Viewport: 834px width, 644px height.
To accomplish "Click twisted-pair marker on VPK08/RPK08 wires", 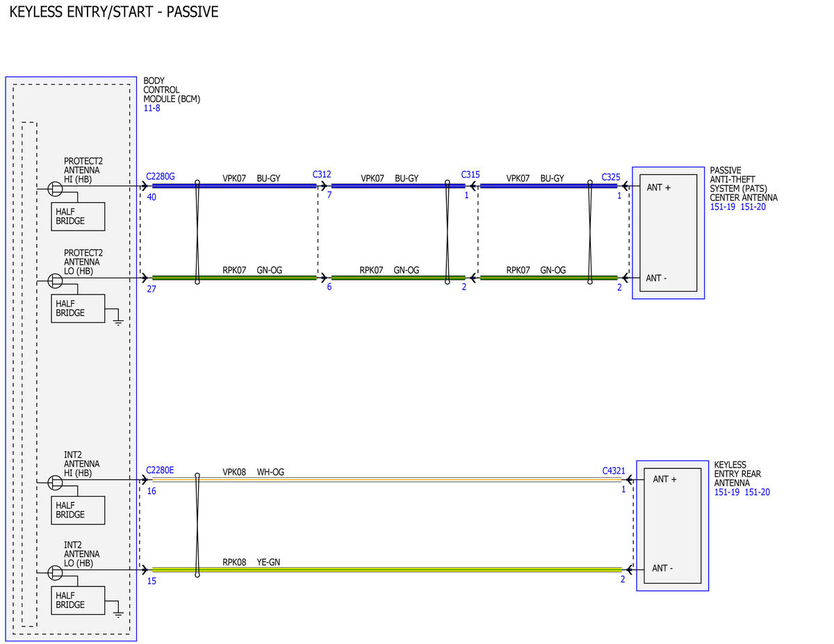I will 197,525.
